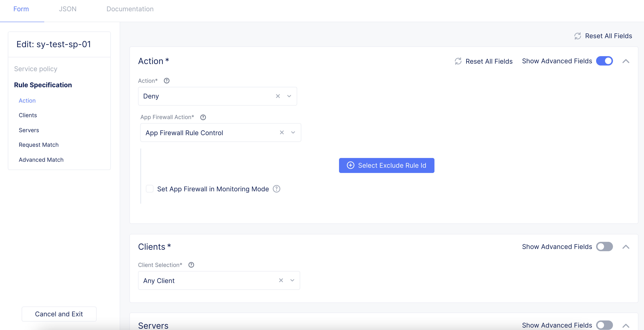Enable Show Advanced Fields for Clients section
This screenshot has width=644, height=330.
click(604, 247)
